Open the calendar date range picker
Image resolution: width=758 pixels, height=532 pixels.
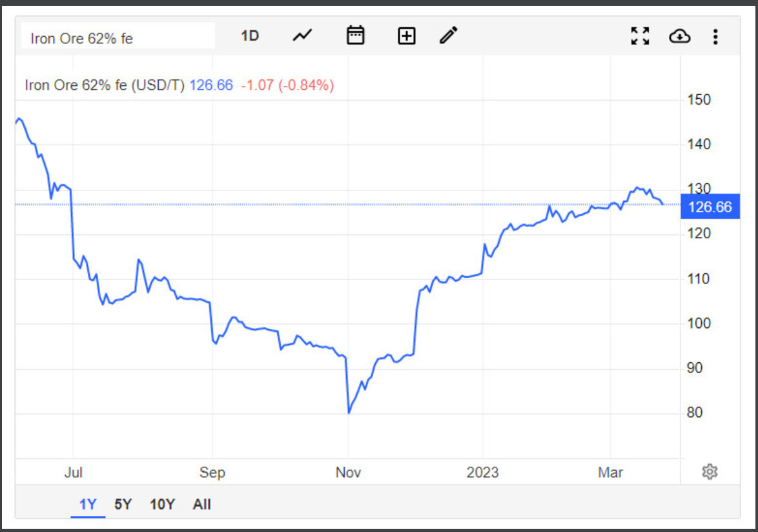(x=355, y=36)
